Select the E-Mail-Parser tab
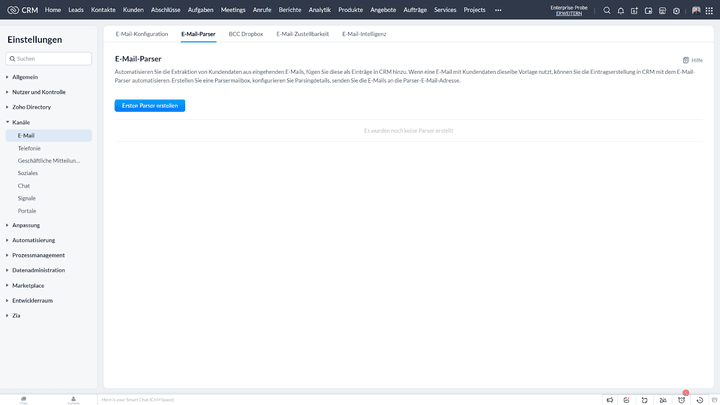The image size is (720, 405). pyautogui.click(x=198, y=34)
